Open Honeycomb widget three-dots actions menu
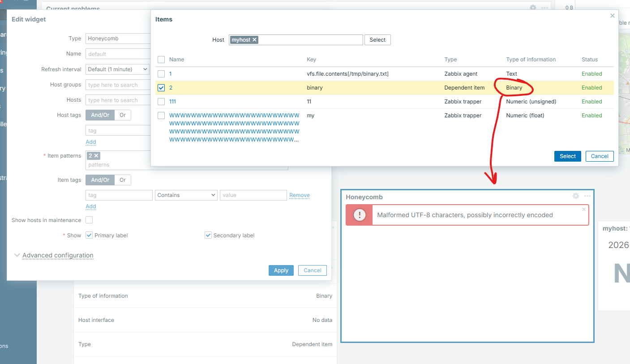Screen dimensions: 630x364 point(587,196)
